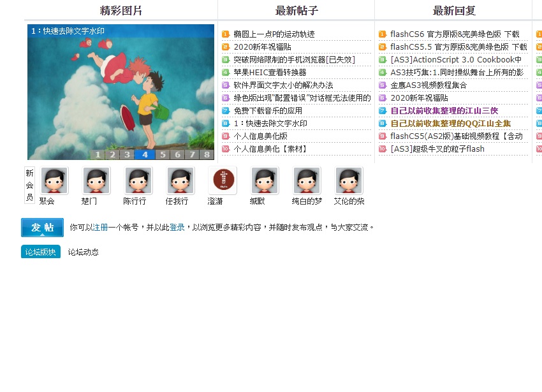Open post 2020新年祝福贴 in latest posts
The height and width of the screenshot is (392, 542).
click(262, 47)
